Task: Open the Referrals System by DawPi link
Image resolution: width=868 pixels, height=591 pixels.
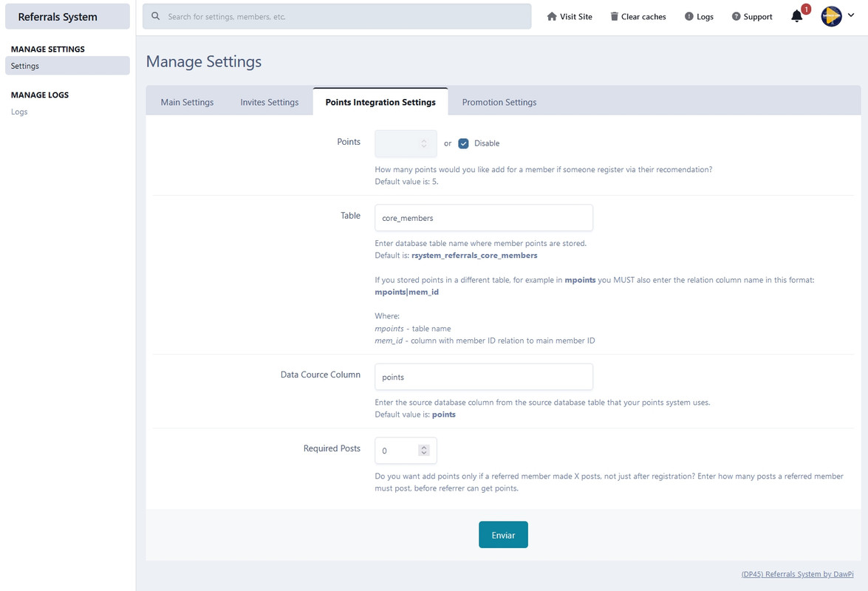Action: click(x=797, y=574)
